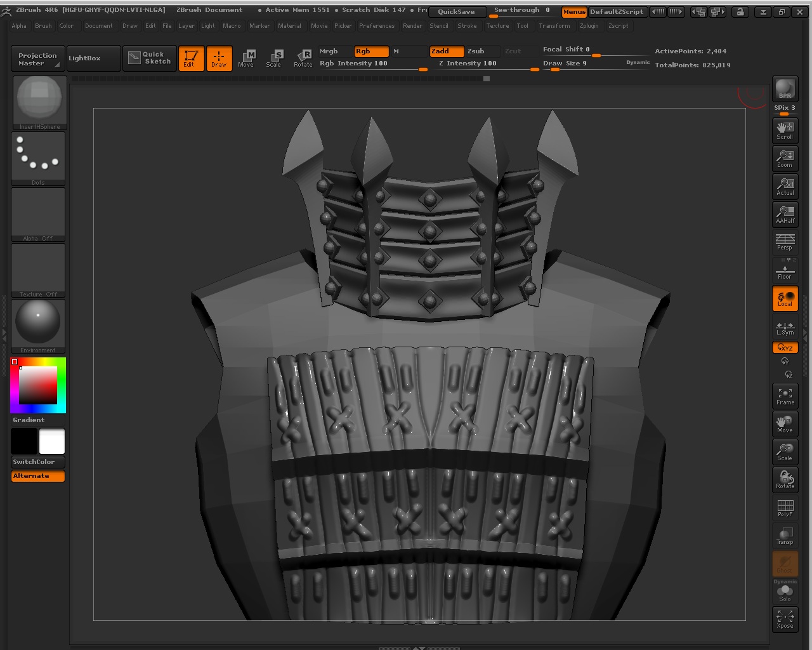Click the QuickSave button
This screenshot has height=650, width=812.
coord(457,11)
